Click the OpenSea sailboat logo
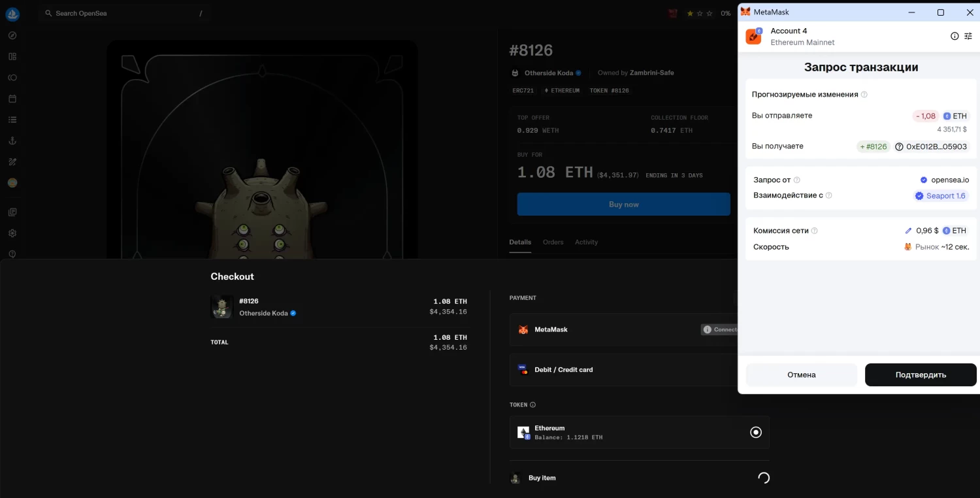This screenshot has width=980, height=498. (x=12, y=14)
